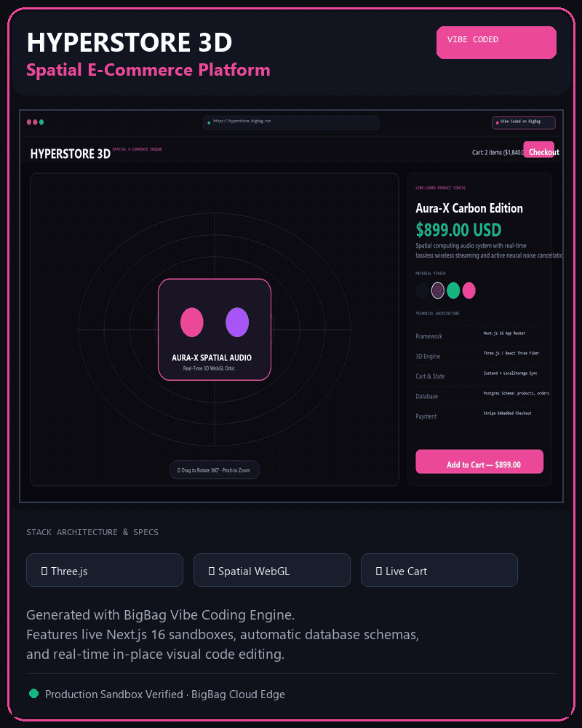Click the Aura-X Carbon Edition title
582x728 pixels.
(x=469, y=208)
